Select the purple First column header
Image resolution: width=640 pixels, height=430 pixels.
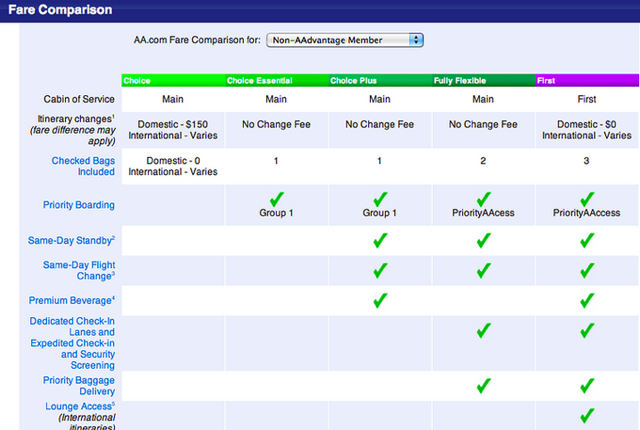point(587,80)
